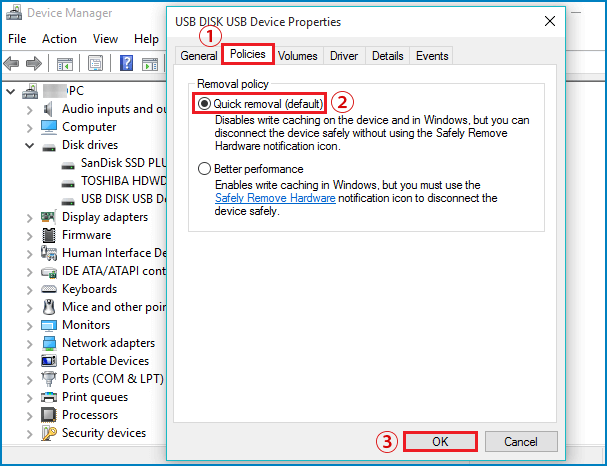Screen dimensions: 607x466
Task: Click the blue question mark Help icon
Action: pos(126,63)
